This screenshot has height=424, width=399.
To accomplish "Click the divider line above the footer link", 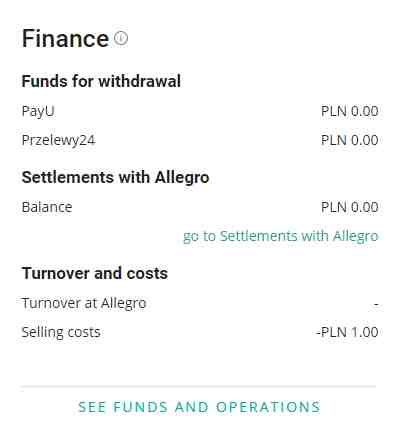I will tap(198, 387).
